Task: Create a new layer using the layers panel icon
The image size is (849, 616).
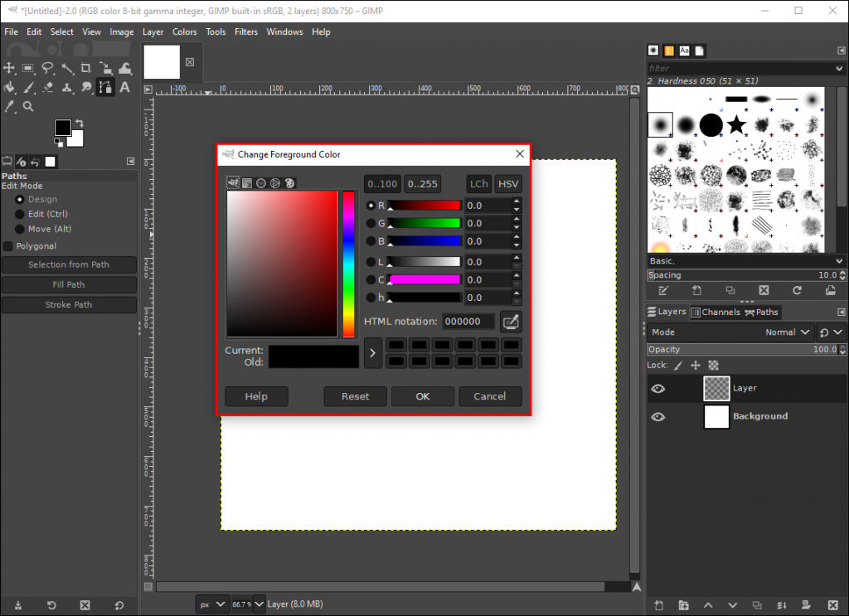Action: coord(657,605)
